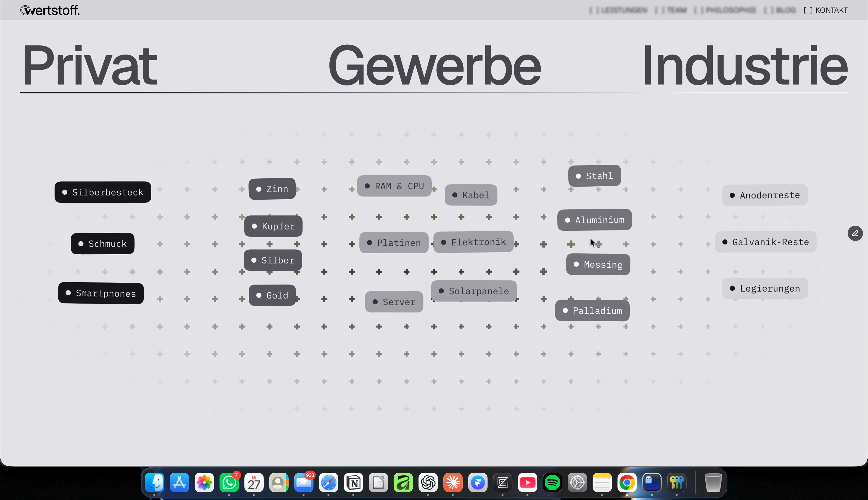Click the Solarpanele tag
This screenshot has width=868, height=500.
pos(474,291)
